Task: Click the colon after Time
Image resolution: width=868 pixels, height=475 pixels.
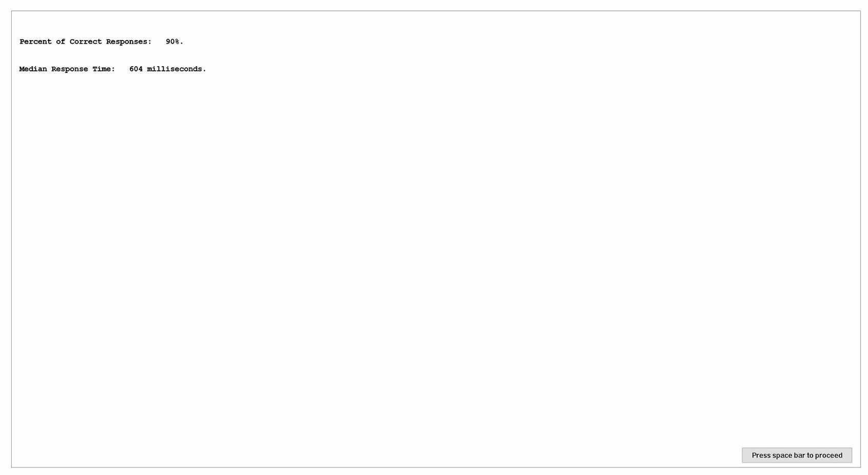Action: click(113, 69)
